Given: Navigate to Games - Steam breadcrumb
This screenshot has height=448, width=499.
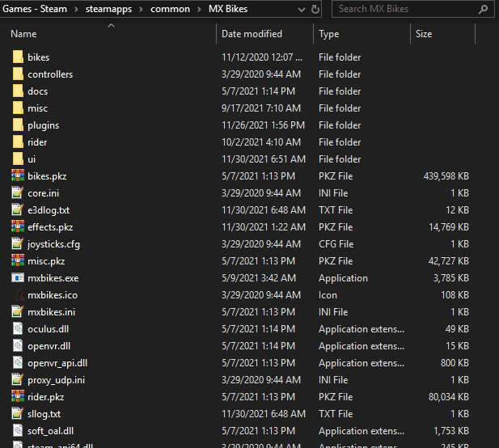Looking at the screenshot, I should (x=35, y=9).
